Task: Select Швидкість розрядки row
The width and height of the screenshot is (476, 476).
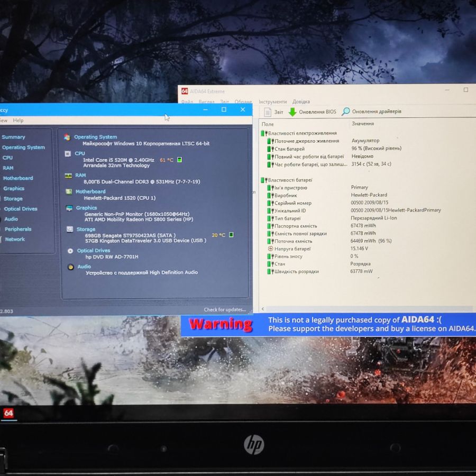Action: 293,271
